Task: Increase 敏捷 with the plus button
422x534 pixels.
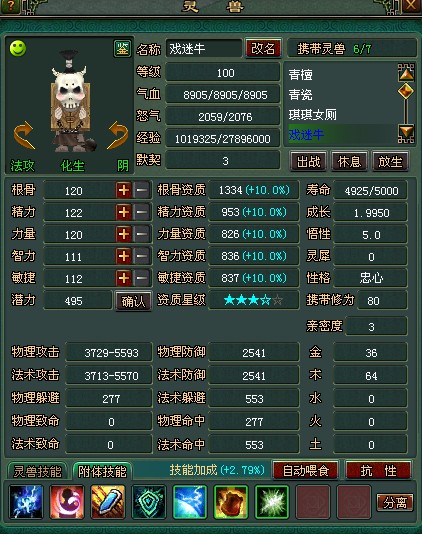Action: tap(123, 278)
